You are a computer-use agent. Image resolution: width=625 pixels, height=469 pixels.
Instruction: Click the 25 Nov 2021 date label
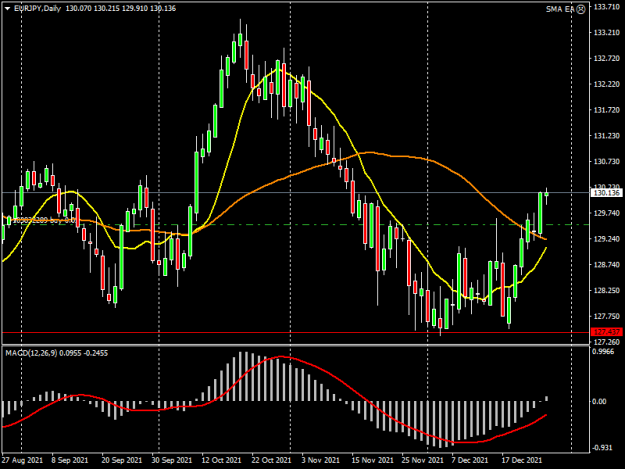[x=423, y=460]
